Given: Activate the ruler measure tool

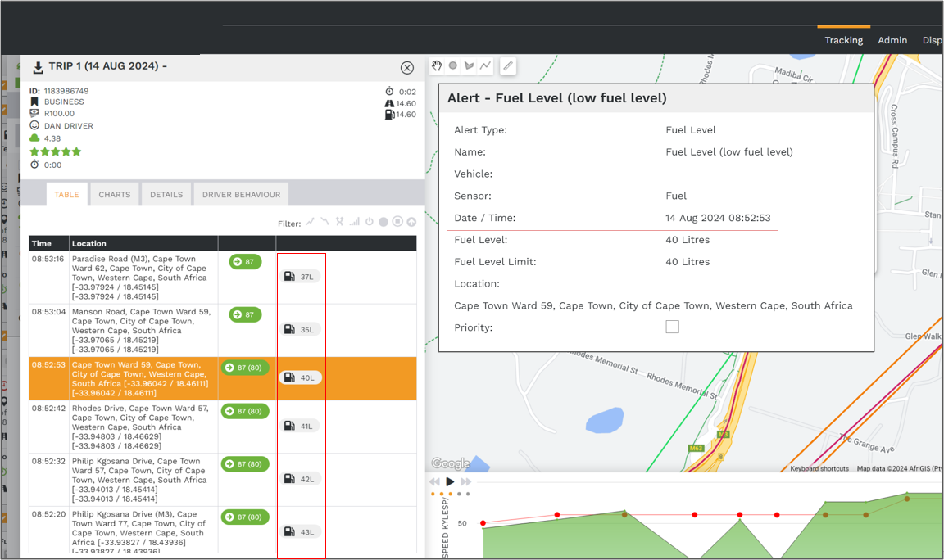Looking at the screenshot, I should (x=508, y=65).
